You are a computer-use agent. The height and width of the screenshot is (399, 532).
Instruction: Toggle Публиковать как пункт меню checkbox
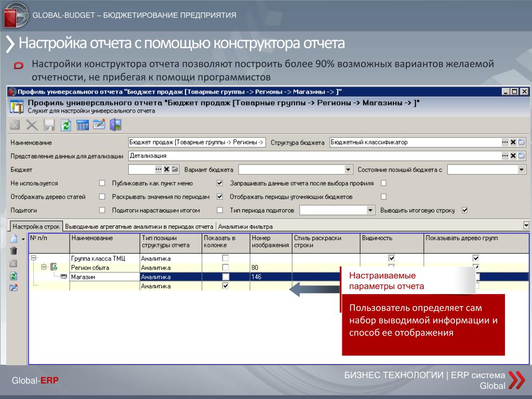coord(220,183)
